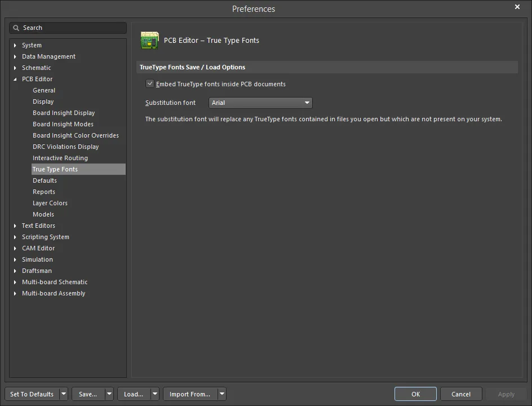Expand the Scripting System node
532x406 pixels.
[15, 237]
